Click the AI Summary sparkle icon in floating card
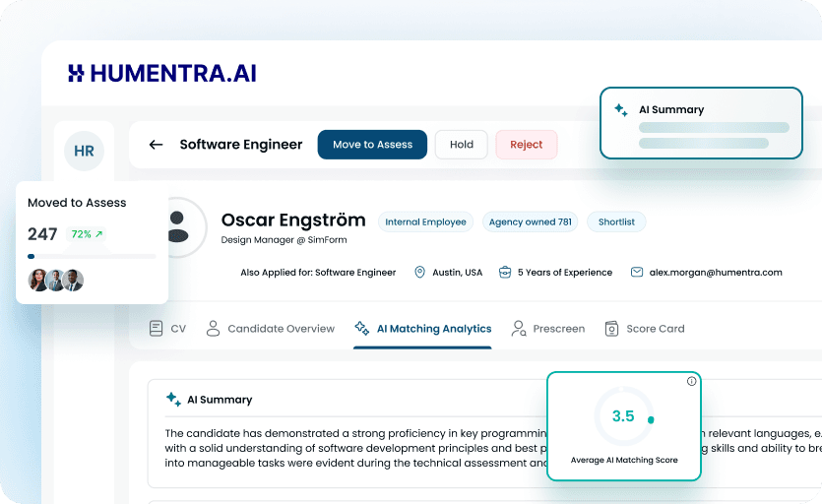 pyautogui.click(x=621, y=110)
